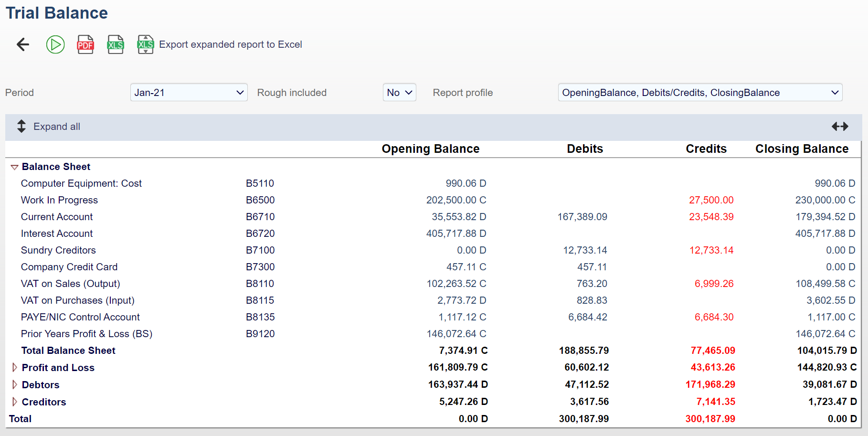
Task: Click the back arrow icon
Action: [x=23, y=44]
